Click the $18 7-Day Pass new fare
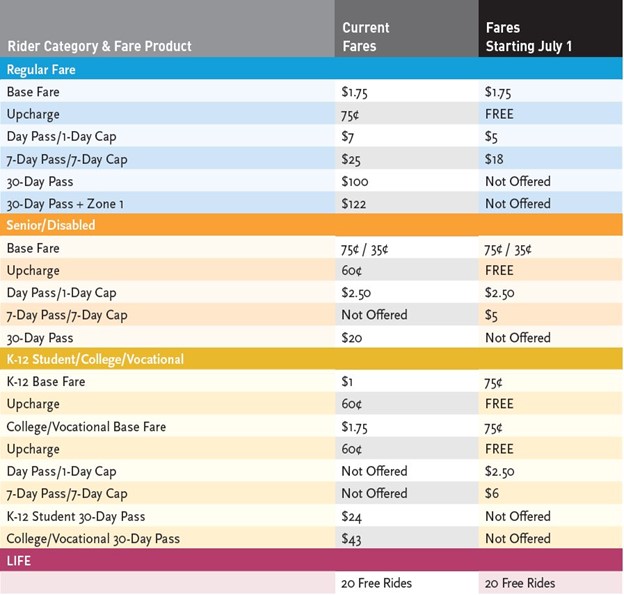This screenshot has height=595, width=624. [x=494, y=159]
